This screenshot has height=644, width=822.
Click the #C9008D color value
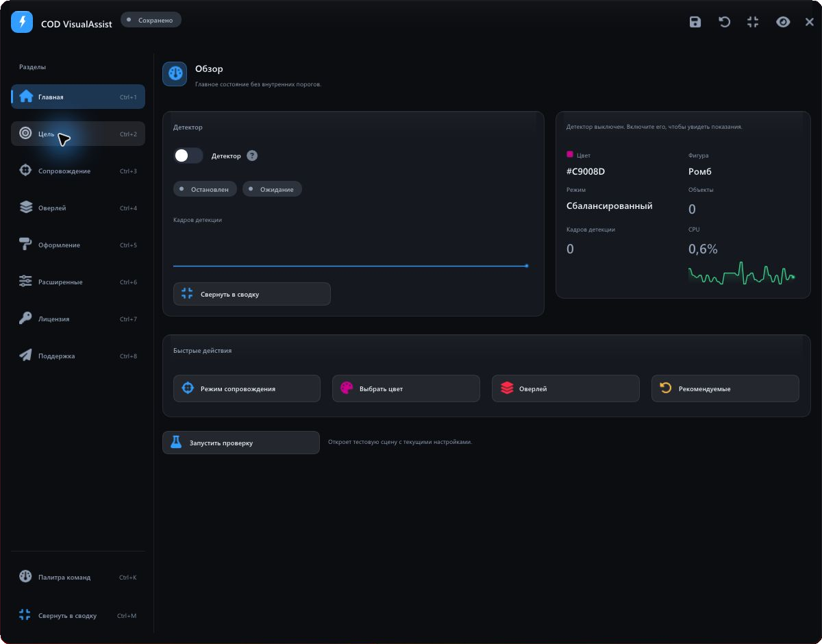click(x=586, y=172)
